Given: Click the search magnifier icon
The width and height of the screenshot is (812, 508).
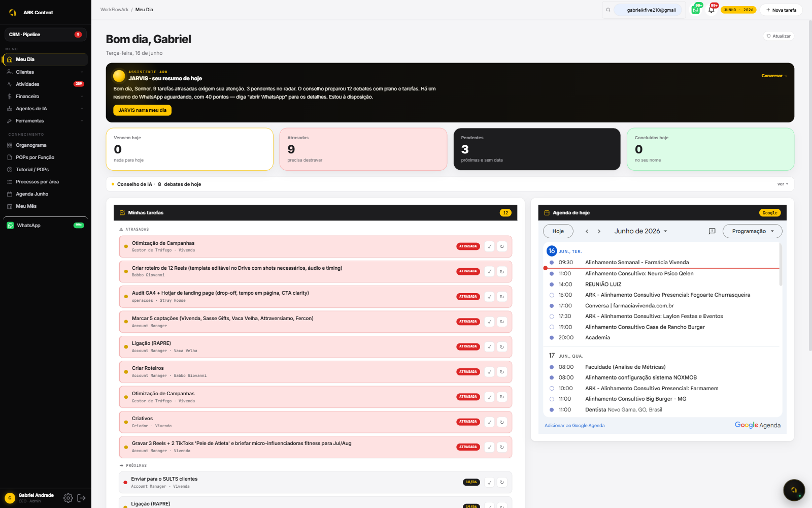Looking at the screenshot, I should [x=608, y=10].
